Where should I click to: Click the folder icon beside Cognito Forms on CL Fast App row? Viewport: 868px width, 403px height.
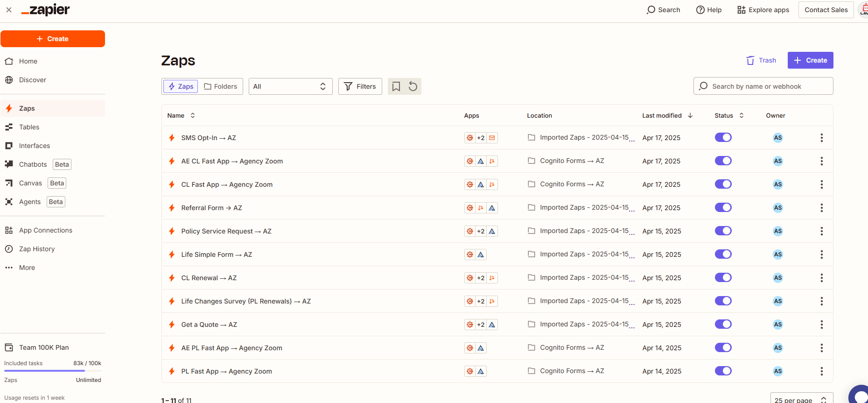(531, 184)
